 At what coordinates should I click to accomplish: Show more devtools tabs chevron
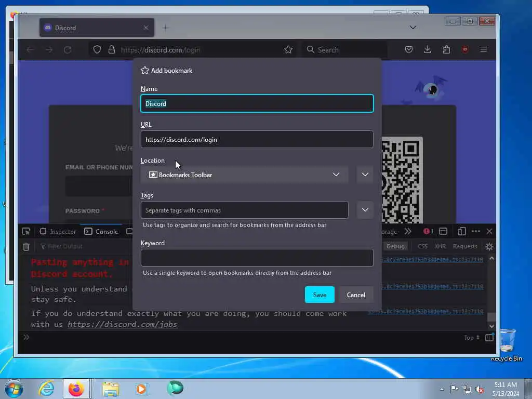pos(408,231)
